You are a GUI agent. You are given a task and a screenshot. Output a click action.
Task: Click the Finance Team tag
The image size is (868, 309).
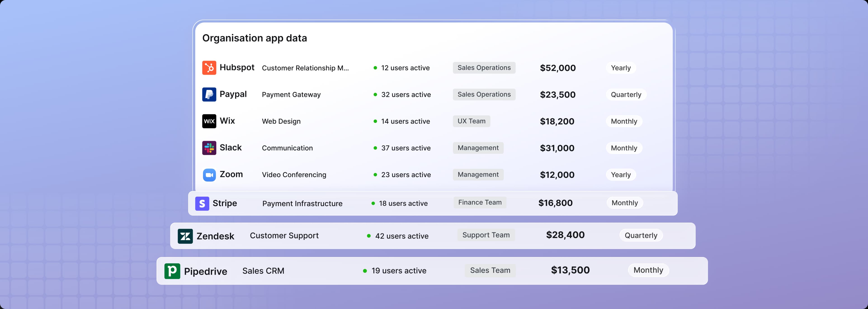coord(480,203)
